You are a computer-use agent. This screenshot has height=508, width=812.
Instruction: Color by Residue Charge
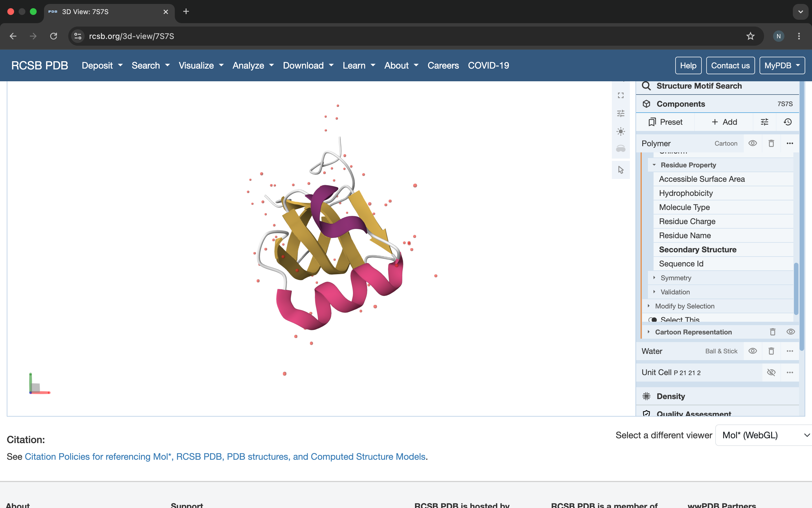[x=723, y=222]
